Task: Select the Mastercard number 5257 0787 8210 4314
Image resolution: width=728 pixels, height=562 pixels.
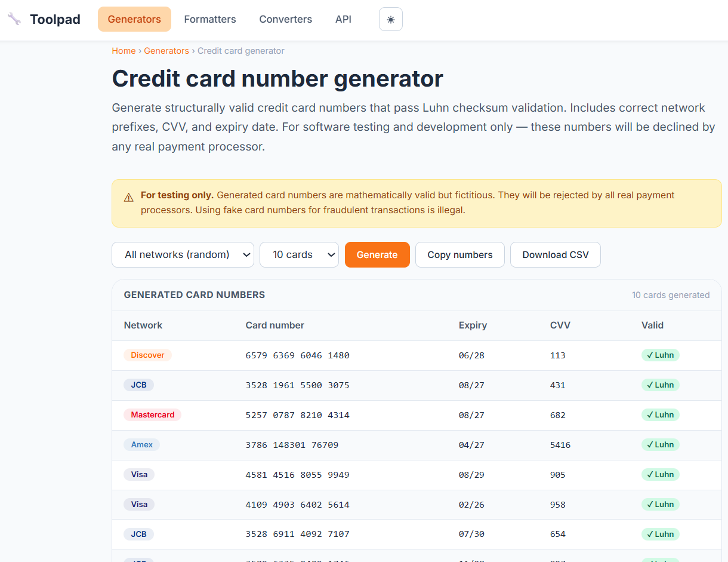Action: (x=297, y=415)
